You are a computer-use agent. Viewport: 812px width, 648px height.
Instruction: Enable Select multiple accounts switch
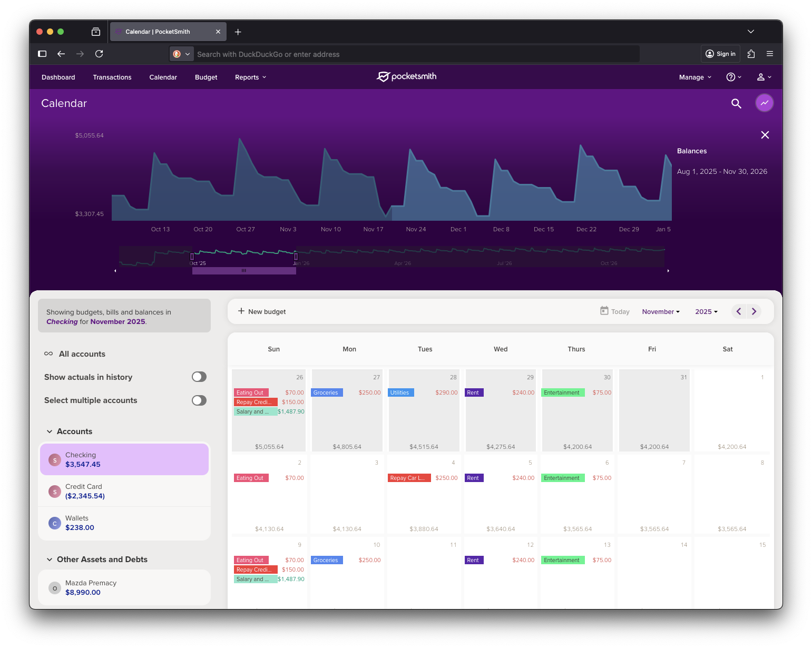click(199, 400)
